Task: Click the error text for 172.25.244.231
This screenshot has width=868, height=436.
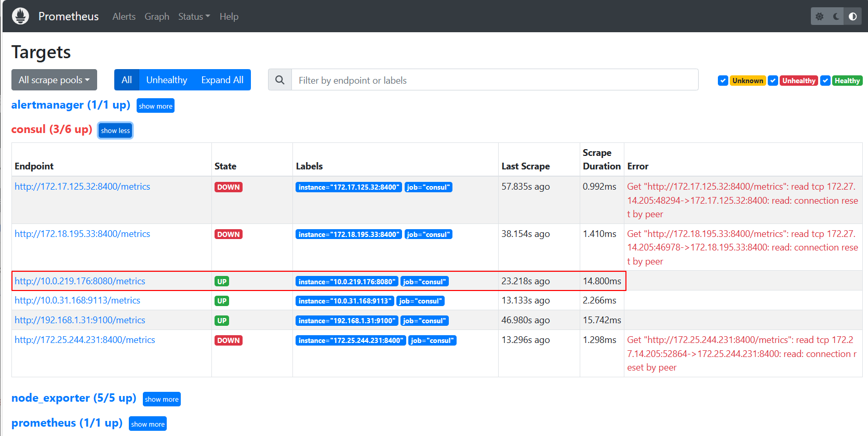Action: click(x=742, y=353)
